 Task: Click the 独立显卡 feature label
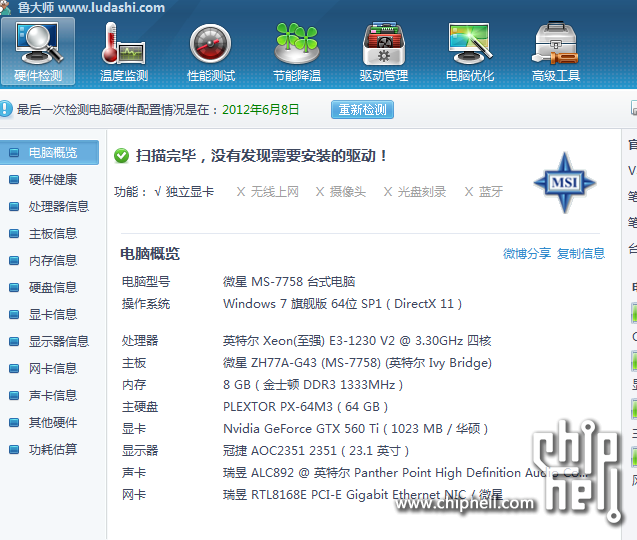(189, 192)
